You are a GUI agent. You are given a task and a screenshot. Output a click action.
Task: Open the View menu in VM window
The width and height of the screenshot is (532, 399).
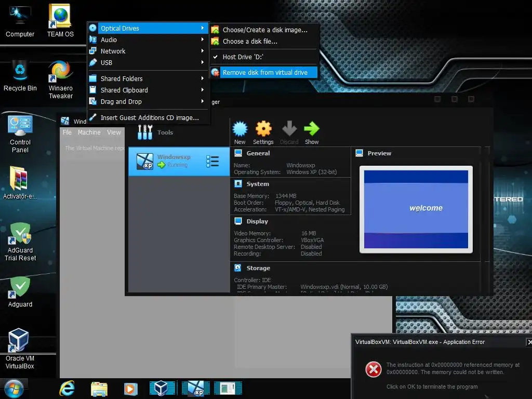tap(114, 132)
